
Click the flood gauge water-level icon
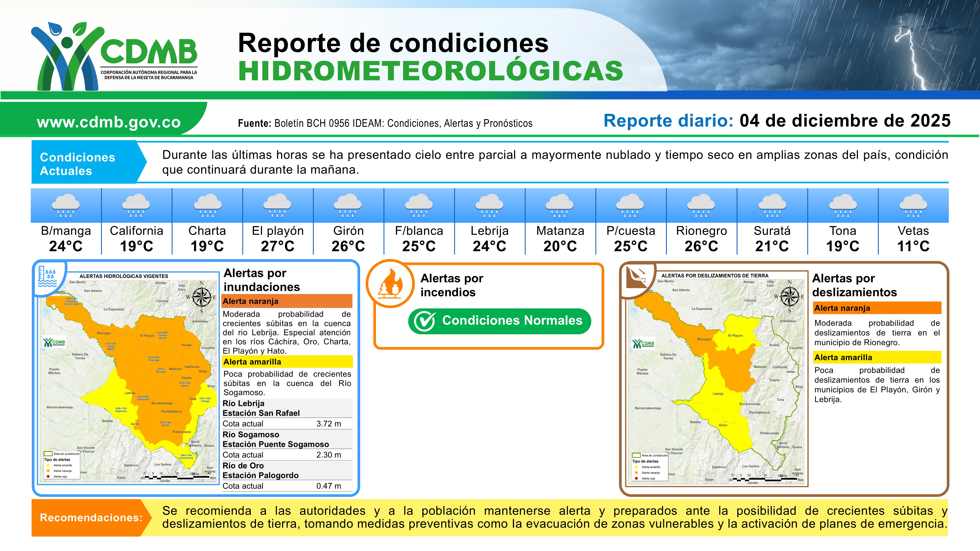click(x=48, y=276)
